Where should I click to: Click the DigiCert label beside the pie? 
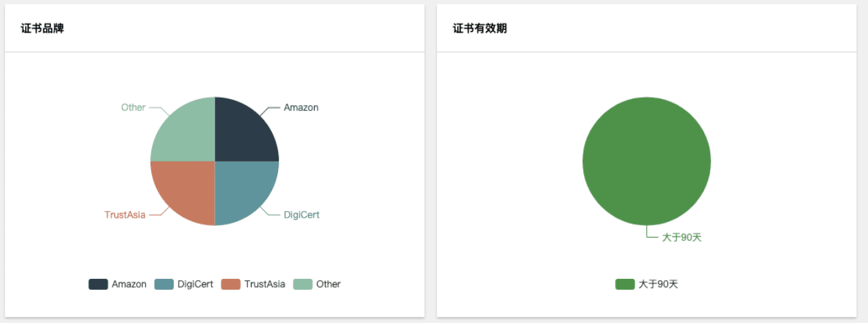[x=301, y=214]
